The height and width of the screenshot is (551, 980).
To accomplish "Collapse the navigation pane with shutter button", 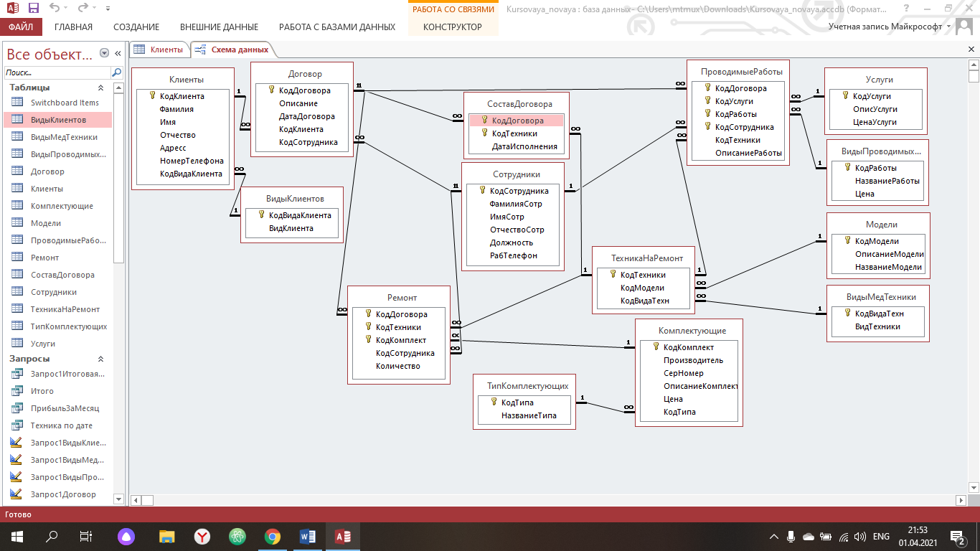I will pos(118,53).
